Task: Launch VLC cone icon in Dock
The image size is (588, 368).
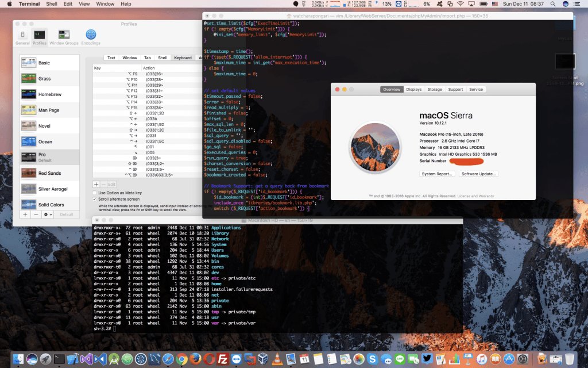Action: pos(277,359)
